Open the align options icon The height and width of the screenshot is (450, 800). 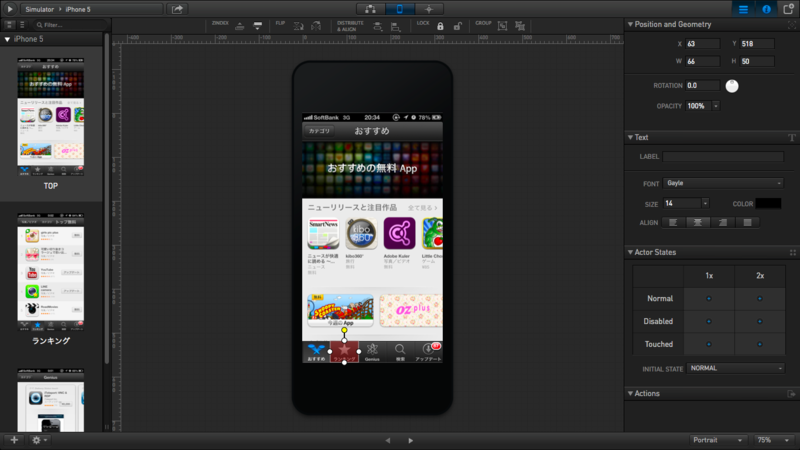coord(395,27)
